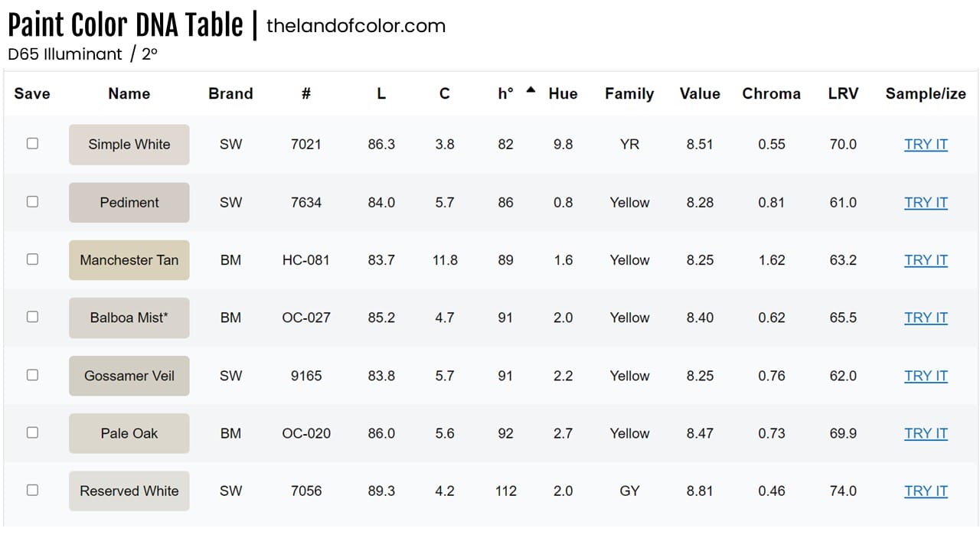Click the Pale Oak color swatch
Image resolution: width=980 pixels, height=551 pixels.
tap(129, 433)
